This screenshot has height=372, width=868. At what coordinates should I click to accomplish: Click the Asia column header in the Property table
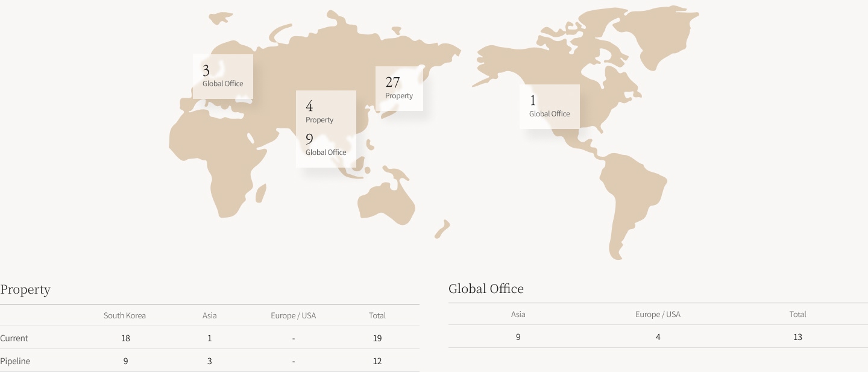[210, 315]
